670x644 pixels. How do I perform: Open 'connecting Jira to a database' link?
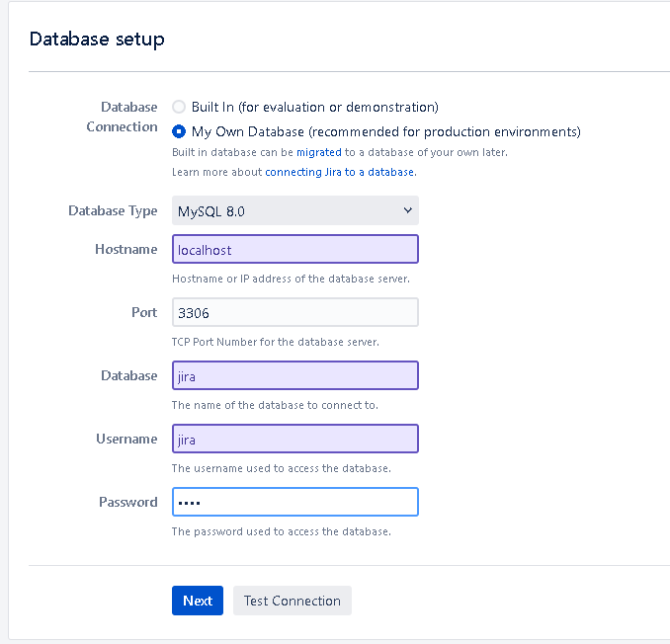(340, 172)
